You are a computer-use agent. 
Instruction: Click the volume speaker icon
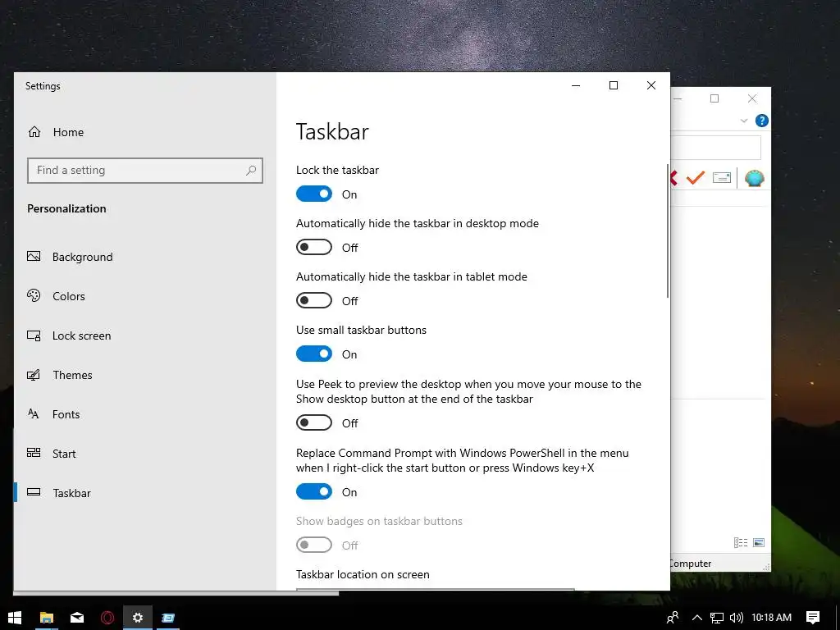(x=736, y=618)
